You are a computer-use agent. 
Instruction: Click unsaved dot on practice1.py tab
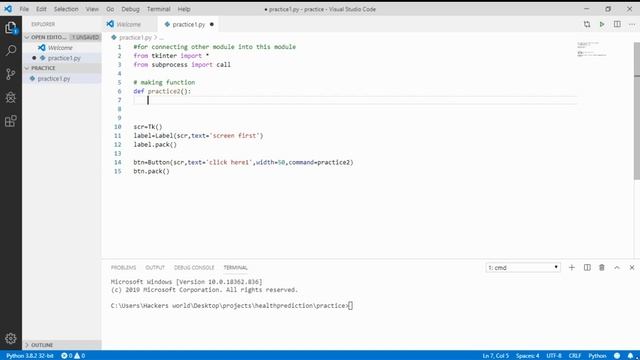click(x=212, y=24)
